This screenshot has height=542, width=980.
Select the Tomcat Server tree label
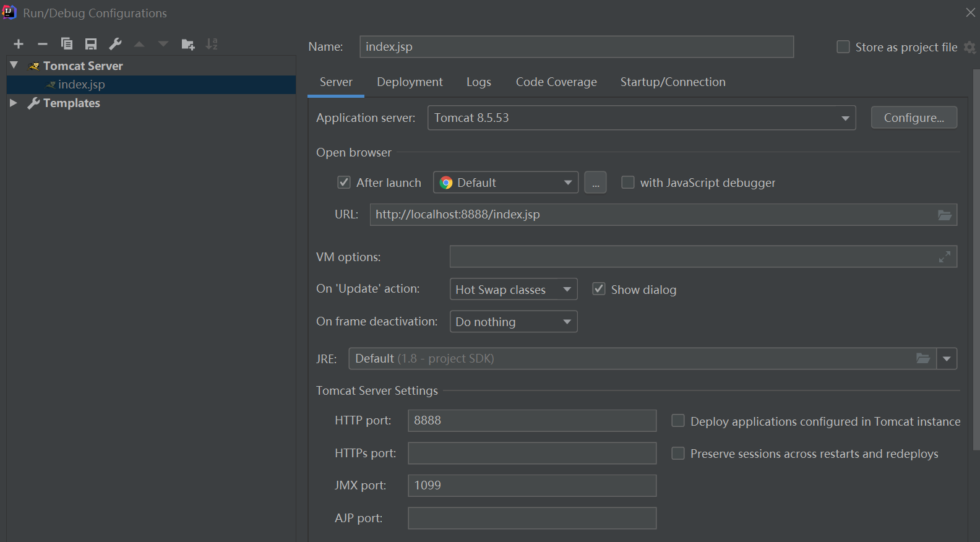83,66
